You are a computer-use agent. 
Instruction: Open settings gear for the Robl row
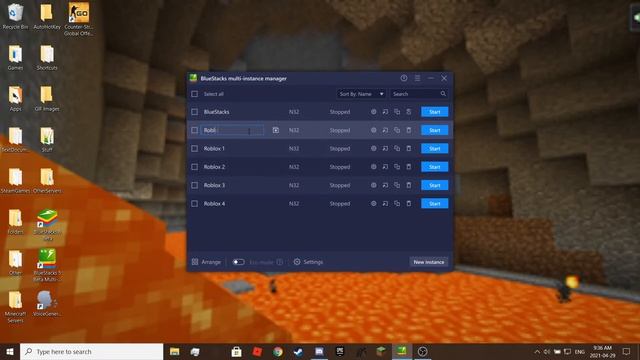[x=373, y=130]
